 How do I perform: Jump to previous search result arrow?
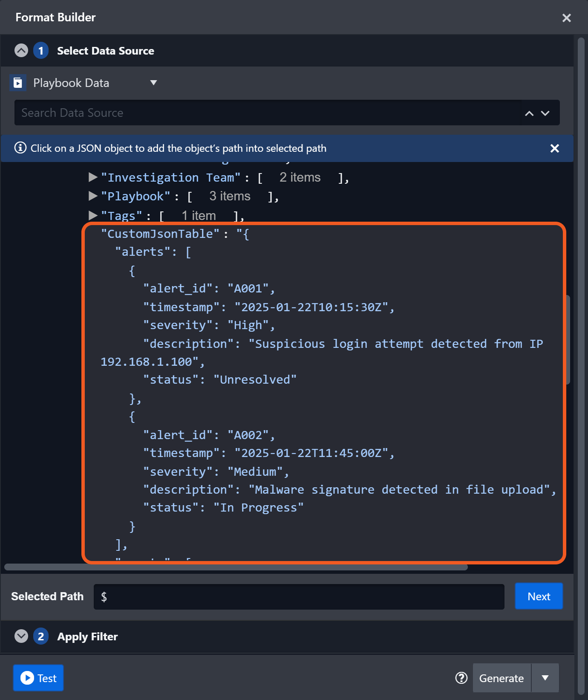(x=529, y=113)
